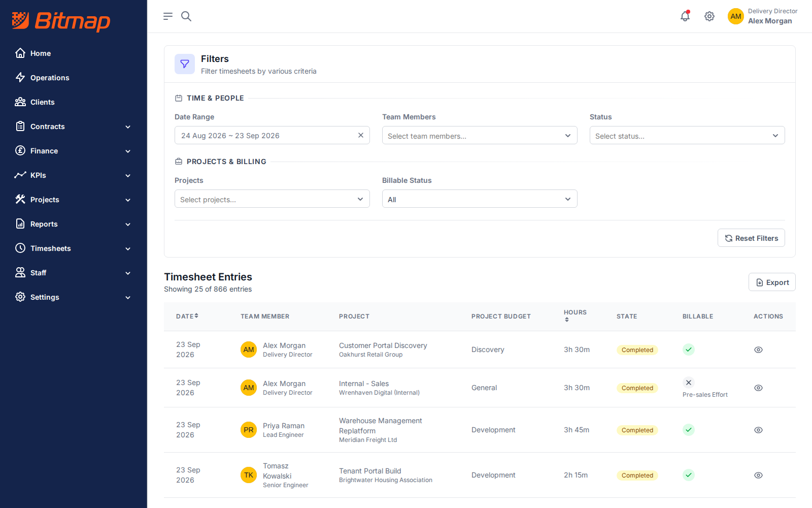Screen dimensions: 812x508
Task: Open notifications bell
Action: click(685, 16)
